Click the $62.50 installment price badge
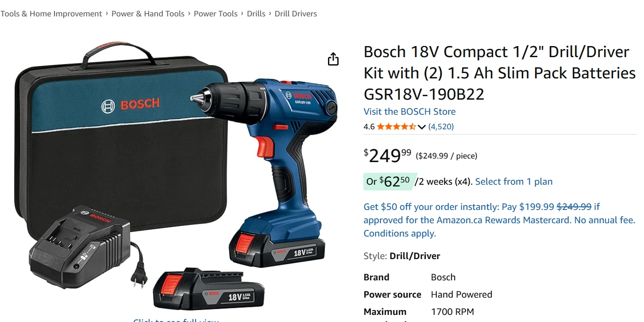Viewport: 644px width, 322px height. 388,182
